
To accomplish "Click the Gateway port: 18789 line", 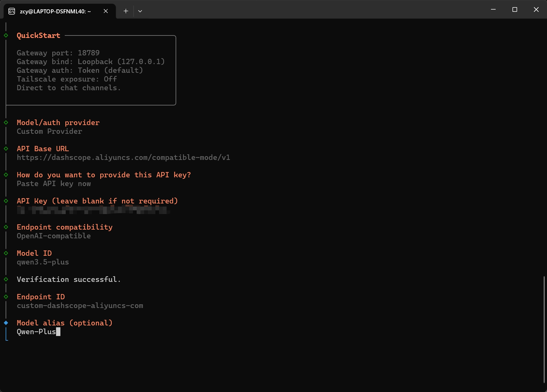I will point(58,53).
